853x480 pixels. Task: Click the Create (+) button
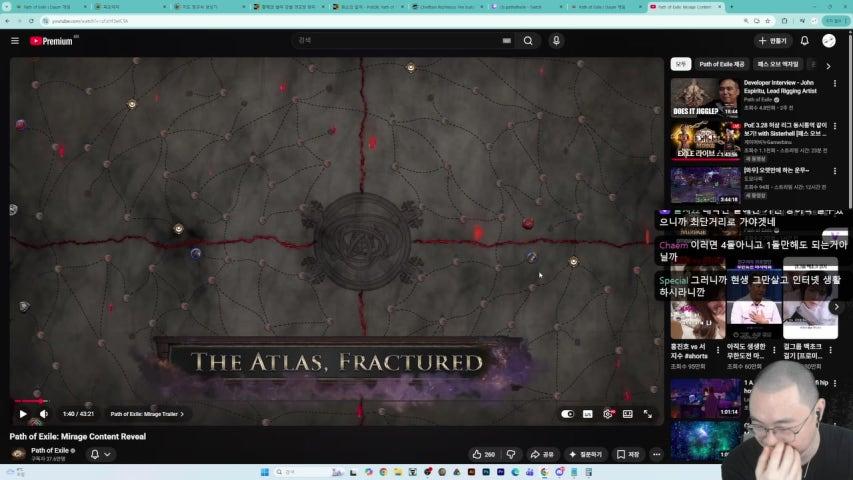[x=772, y=41]
